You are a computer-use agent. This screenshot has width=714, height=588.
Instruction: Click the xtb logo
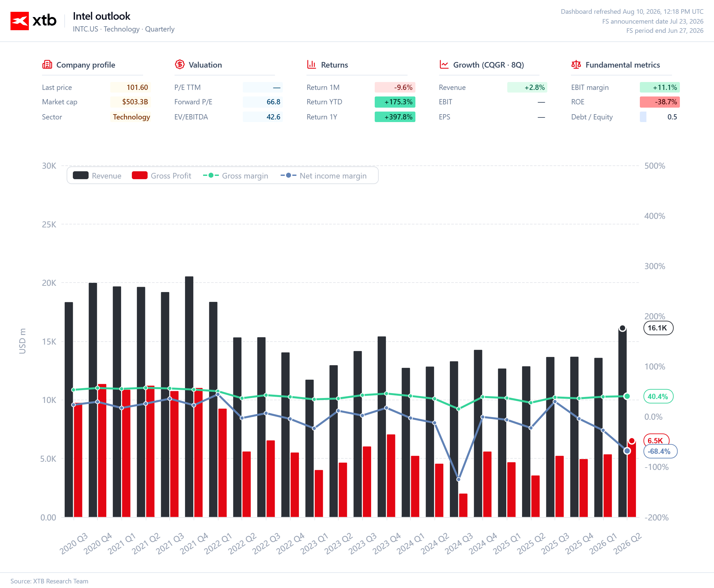(x=33, y=21)
